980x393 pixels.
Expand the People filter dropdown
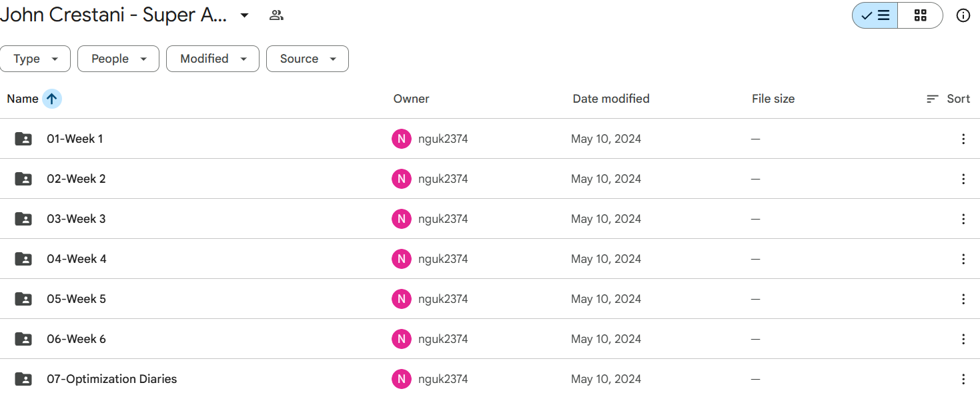pos(118,59)
